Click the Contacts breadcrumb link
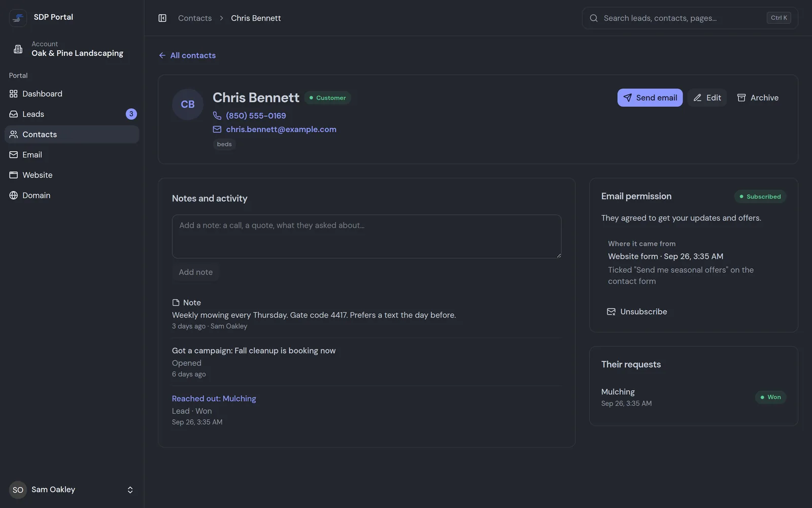Screen dimensions: 812x508 click(x=195, y=18)
